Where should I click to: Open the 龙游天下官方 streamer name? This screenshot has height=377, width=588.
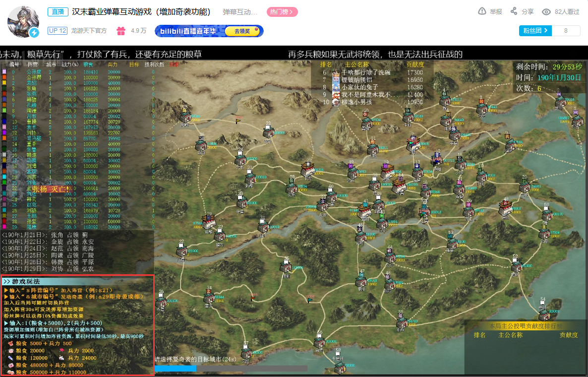click(89, 31)
